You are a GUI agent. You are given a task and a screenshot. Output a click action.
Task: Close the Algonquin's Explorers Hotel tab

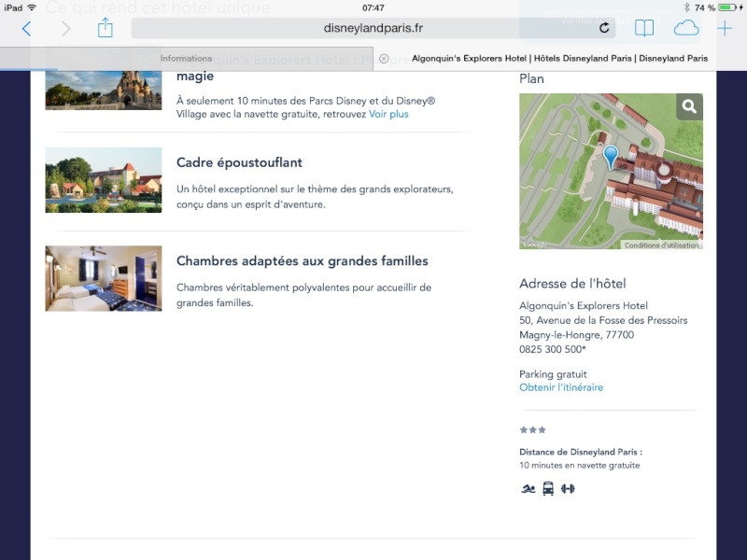point(384,59)
